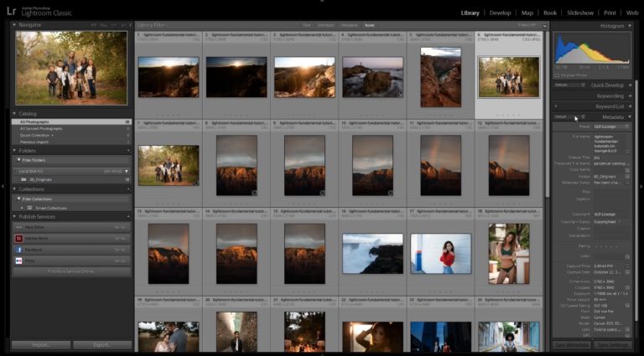The image size is (644, 356).
Task: Open the Filters Off preset dropdown
Action: pyautogui.click(x=529, y=25)
